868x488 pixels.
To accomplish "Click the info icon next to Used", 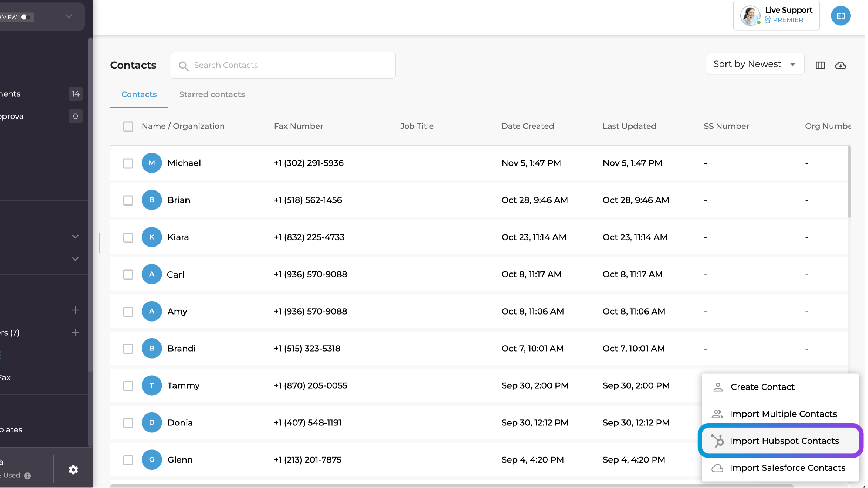I will pyautogui.click(x=27, y=476).
